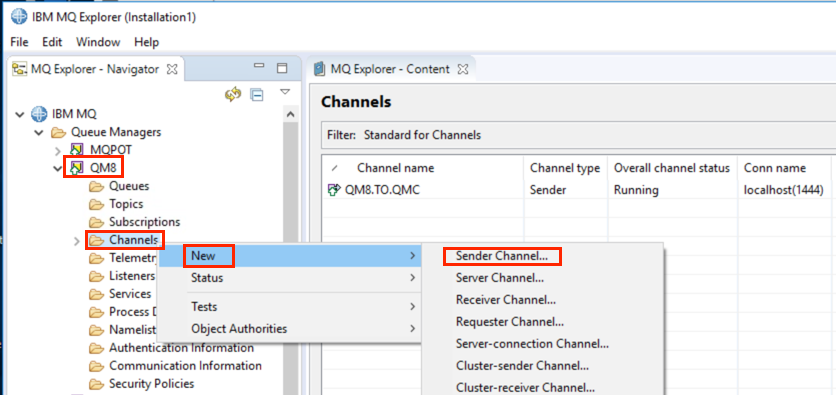Click the MQPOT queue manager icon
Screen dimensions: 836x395
[x=77, y=150]
